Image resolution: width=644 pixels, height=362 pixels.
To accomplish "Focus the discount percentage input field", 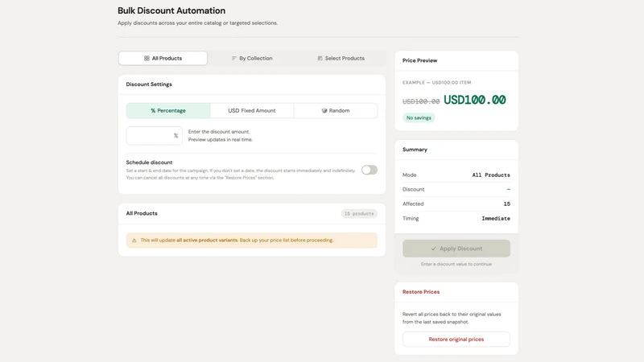I will point(154,135).
